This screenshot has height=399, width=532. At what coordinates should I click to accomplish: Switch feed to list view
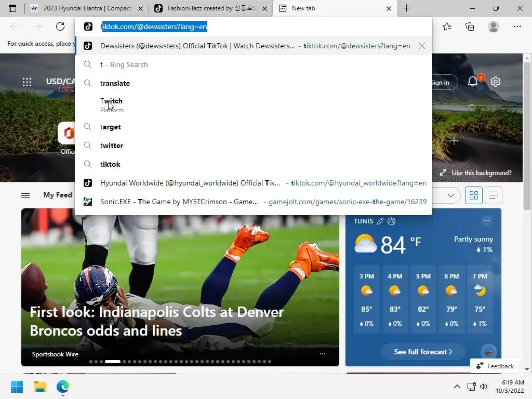pyautogui.click(x=494, y=195)
